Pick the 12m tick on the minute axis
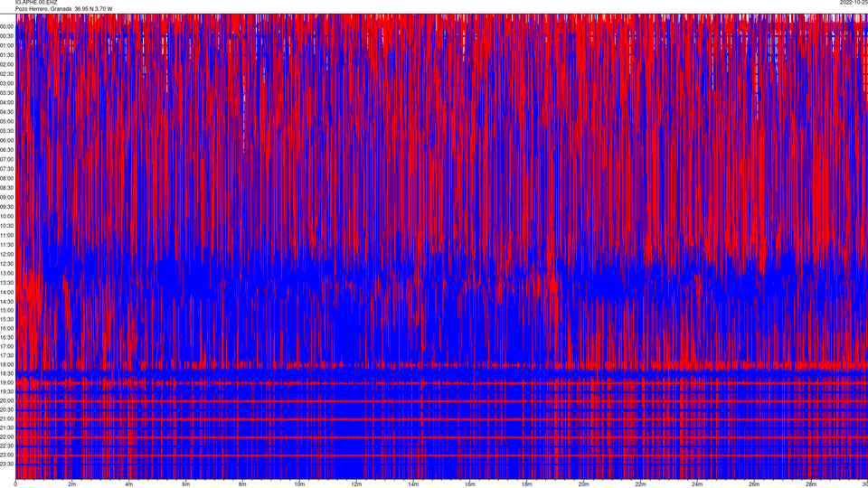This screenshot has width=868, height=488. coord(356,484)
